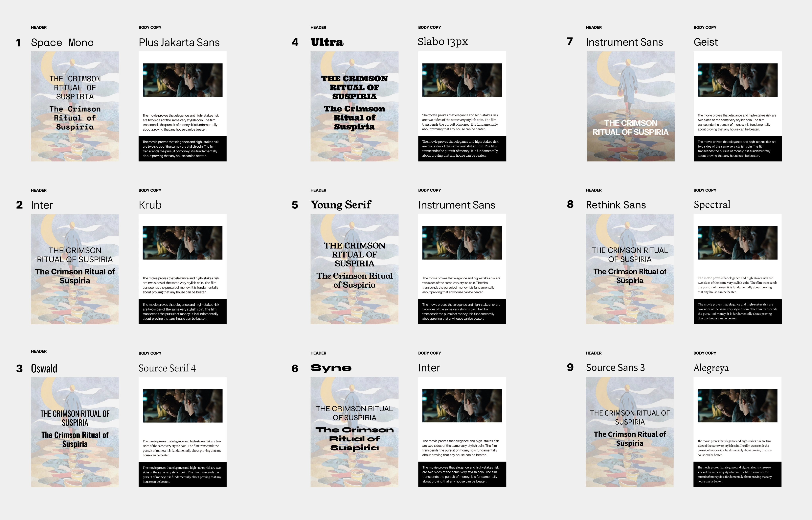This screenshot has height=520, width=812.
Task: Select the Space Mono font name
Action: click(x=62, y=42)
